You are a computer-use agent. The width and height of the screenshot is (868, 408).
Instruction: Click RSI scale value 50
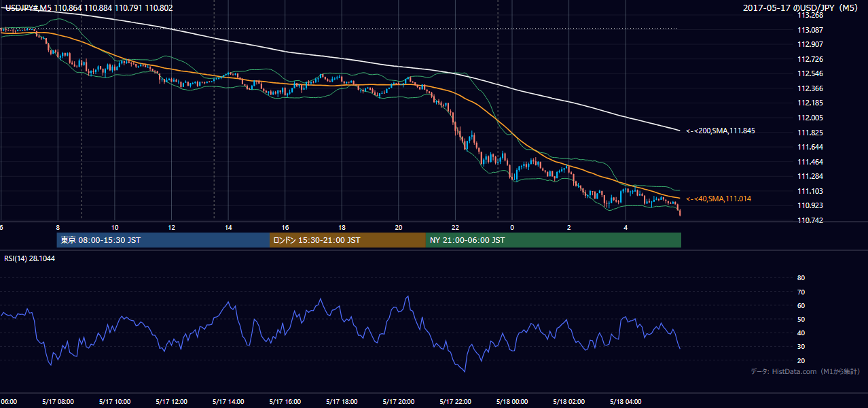pyautogui.click(x=801, y=319)
